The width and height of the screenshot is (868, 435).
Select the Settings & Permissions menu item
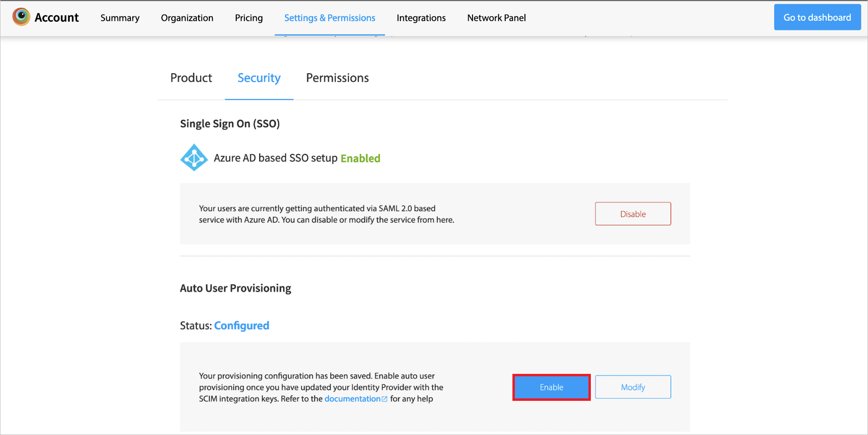(330, 18)
